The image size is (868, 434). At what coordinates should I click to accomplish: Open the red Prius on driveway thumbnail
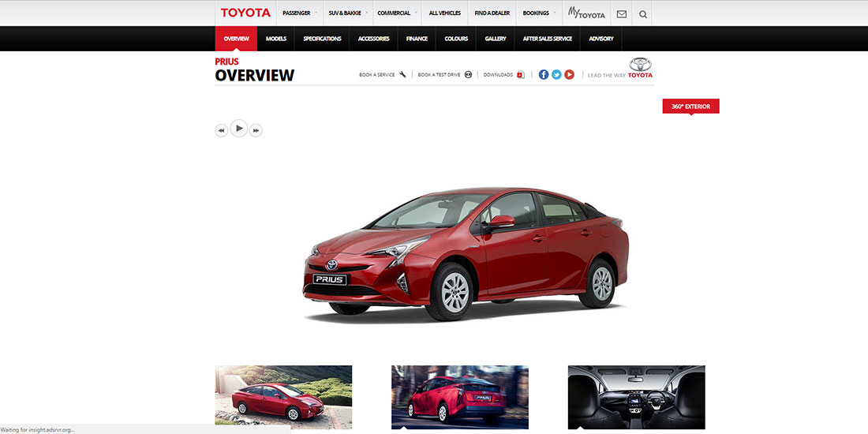(x=283, y=397)
